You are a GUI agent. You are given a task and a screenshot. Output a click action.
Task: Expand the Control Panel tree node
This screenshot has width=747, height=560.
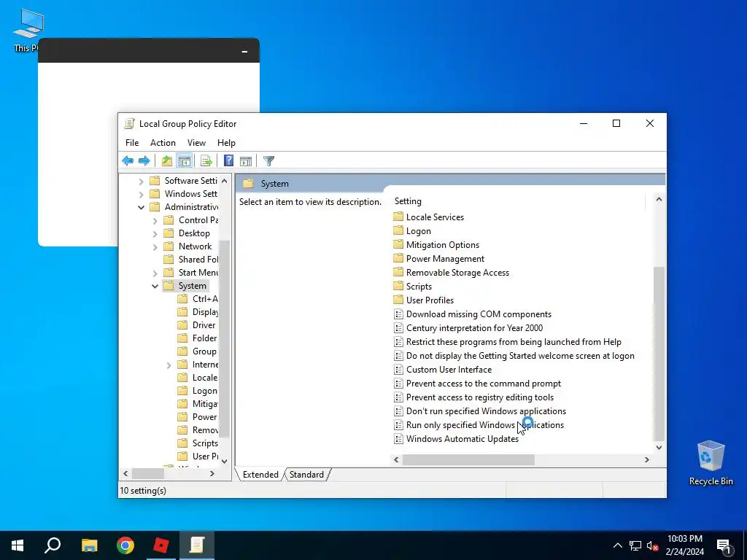pyautogui.click(x=155, y=220)
